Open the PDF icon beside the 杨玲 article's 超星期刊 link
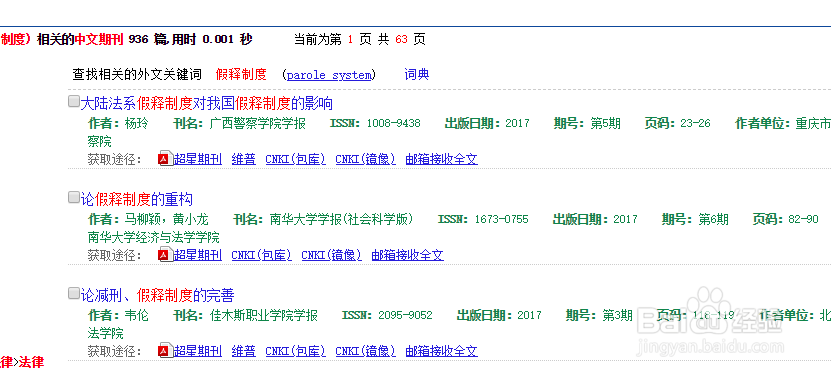The width and height of the screenshot is (831, 376). click(166, 159)
